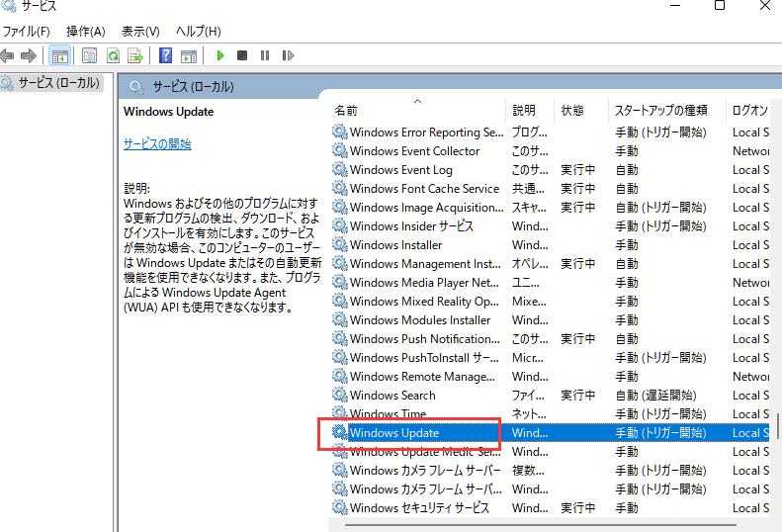The height and width of the screenshot is (532, 782).
Task: Select Windows Management Instrumentation row
Action: tap(550, 264)
